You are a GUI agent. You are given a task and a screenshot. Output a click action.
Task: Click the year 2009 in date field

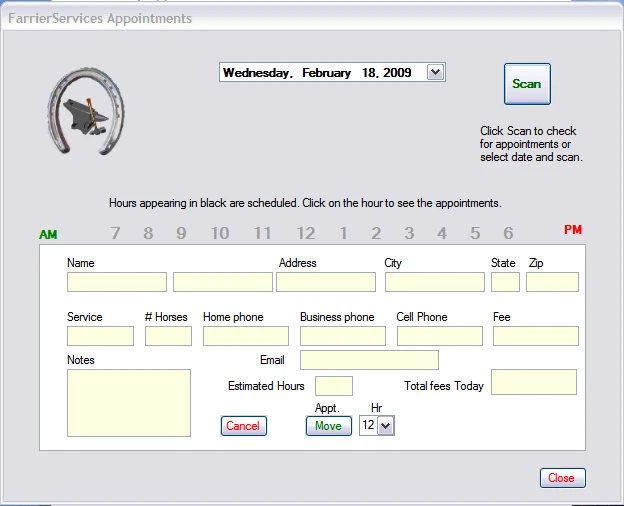(x=397, y=72)
